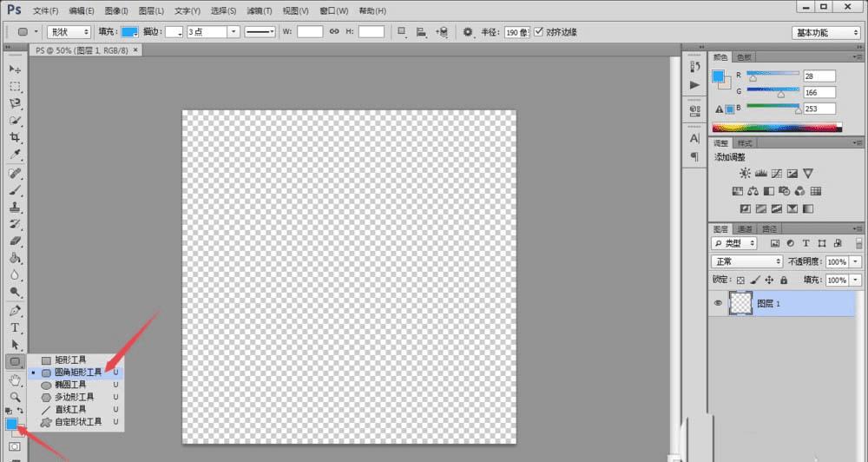Image resolution: width=868 pixels, height=462 pixels.
Task: Select the Path Selection tool
Action: tap(15, 345)
